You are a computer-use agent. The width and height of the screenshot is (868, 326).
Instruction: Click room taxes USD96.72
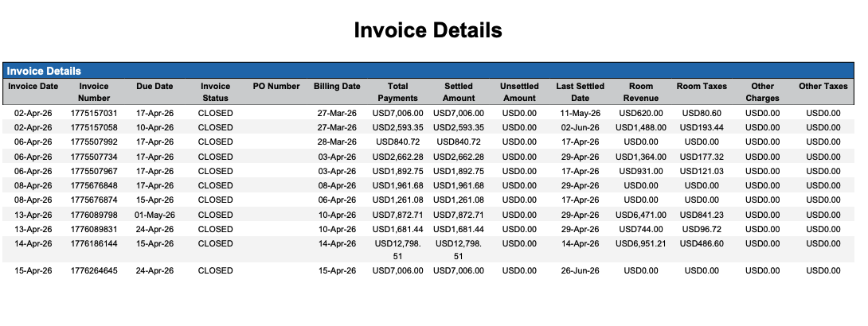point(702,229)
